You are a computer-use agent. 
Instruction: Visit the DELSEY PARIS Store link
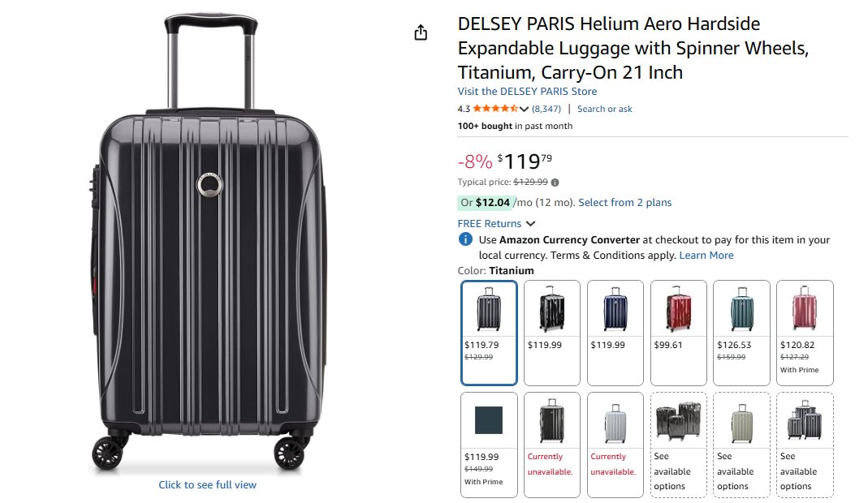(527, 92)
